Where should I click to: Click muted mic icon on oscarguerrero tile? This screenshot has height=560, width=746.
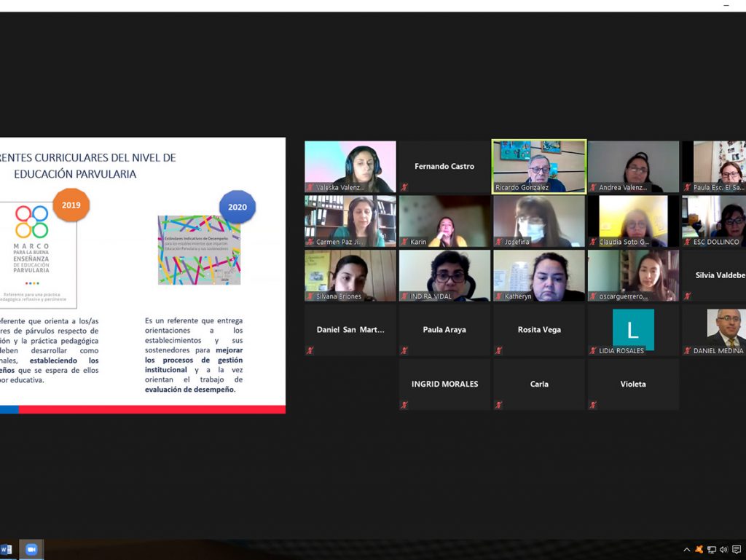(x=593, y=296)
